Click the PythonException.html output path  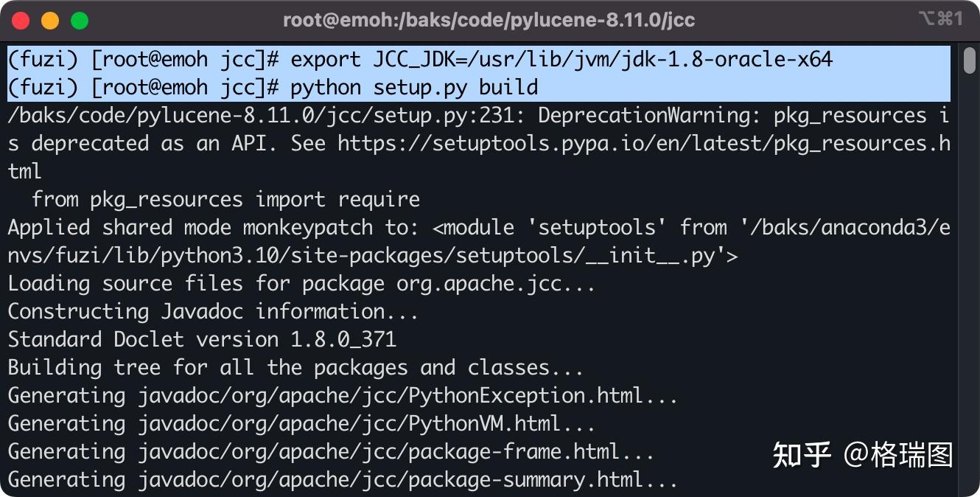tap(407, 396)
